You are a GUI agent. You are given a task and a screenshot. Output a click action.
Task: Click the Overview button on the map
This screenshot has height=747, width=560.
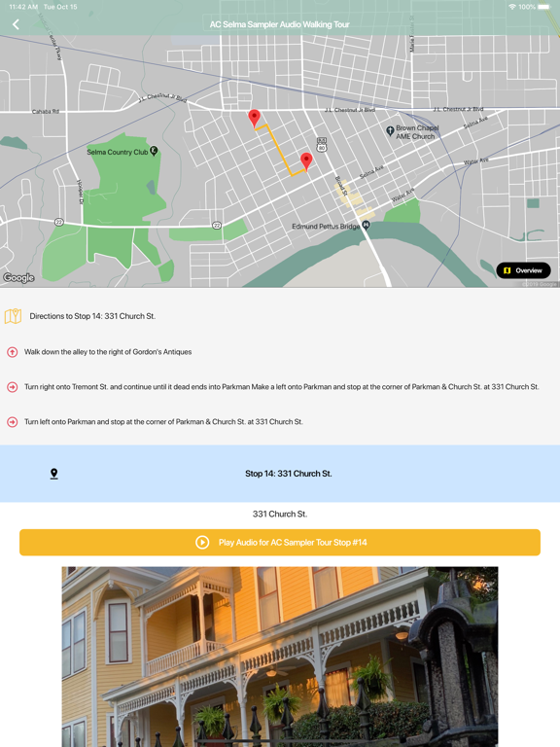click(x=523, y=270)
